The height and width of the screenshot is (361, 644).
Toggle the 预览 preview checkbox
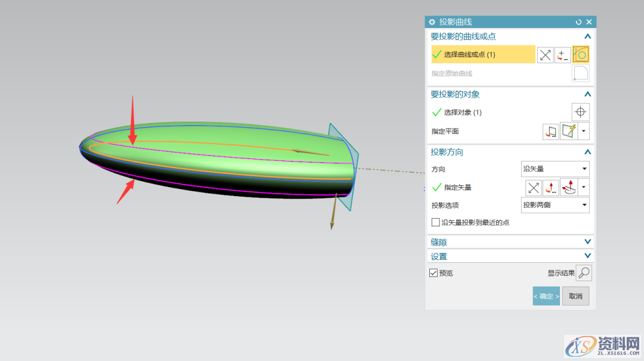pyautogui.click(x=434, y=273)
